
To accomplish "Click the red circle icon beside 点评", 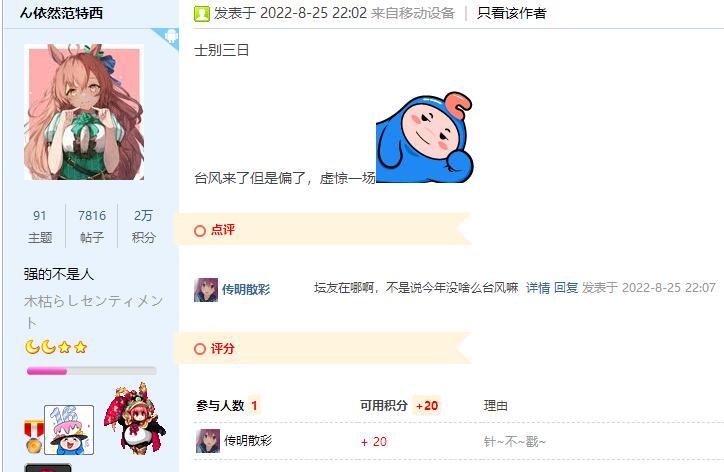I will 199,230.
